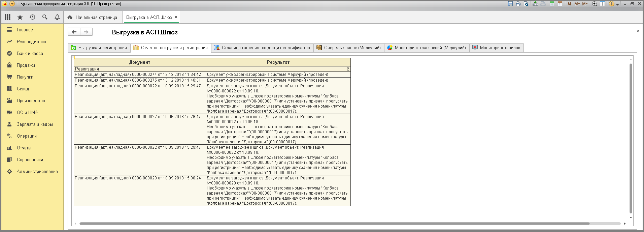Select the Реализация group row

coord(212,69)
